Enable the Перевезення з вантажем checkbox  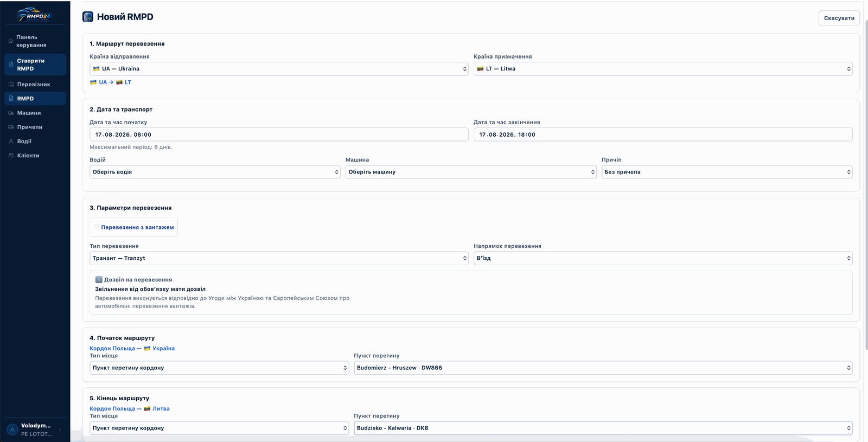(96, 227)
